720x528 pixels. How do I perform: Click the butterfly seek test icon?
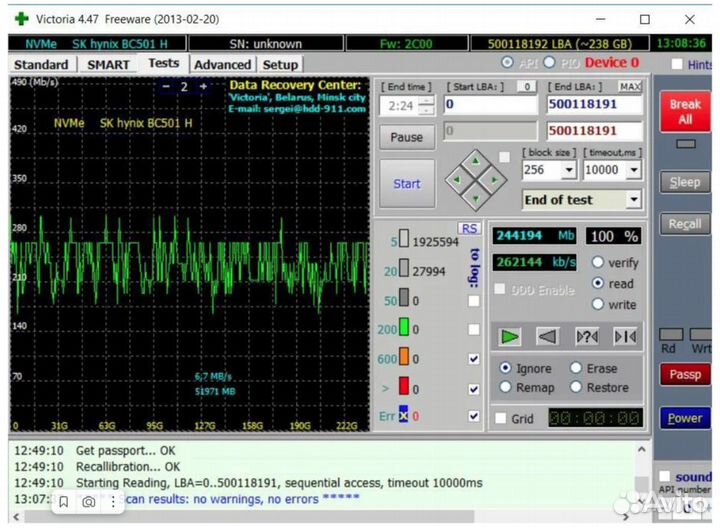(624, 337)
